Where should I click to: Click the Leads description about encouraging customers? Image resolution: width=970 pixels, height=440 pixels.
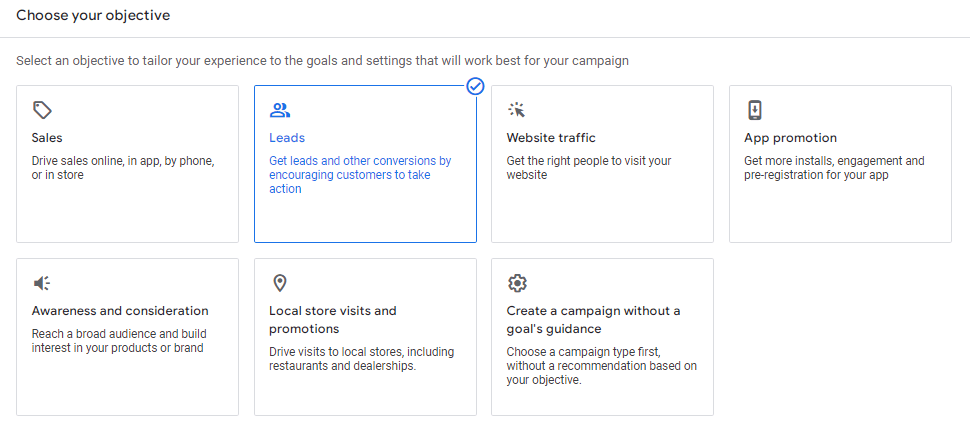[x=360, y=175]
